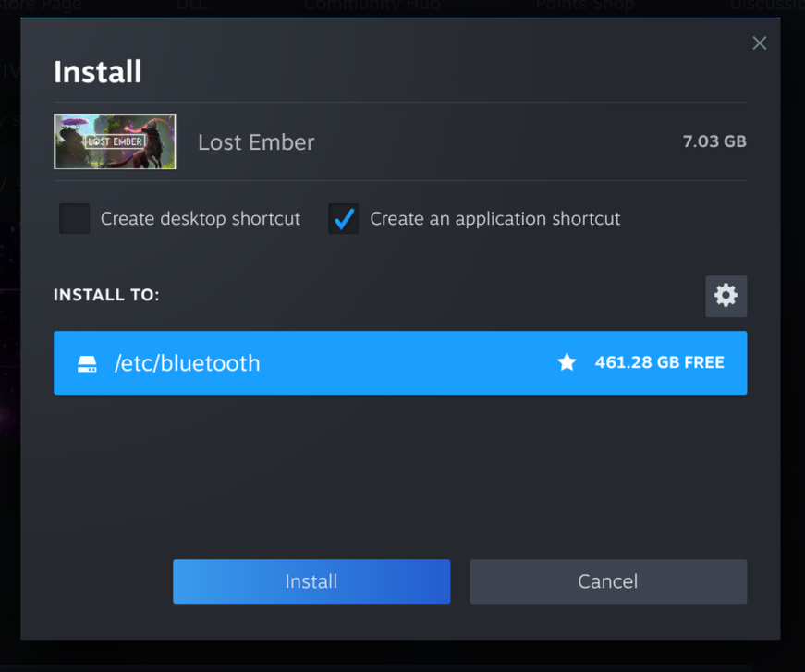
Task: Select the /etc/bluetooth install location
Action: [x=400, y=363]
